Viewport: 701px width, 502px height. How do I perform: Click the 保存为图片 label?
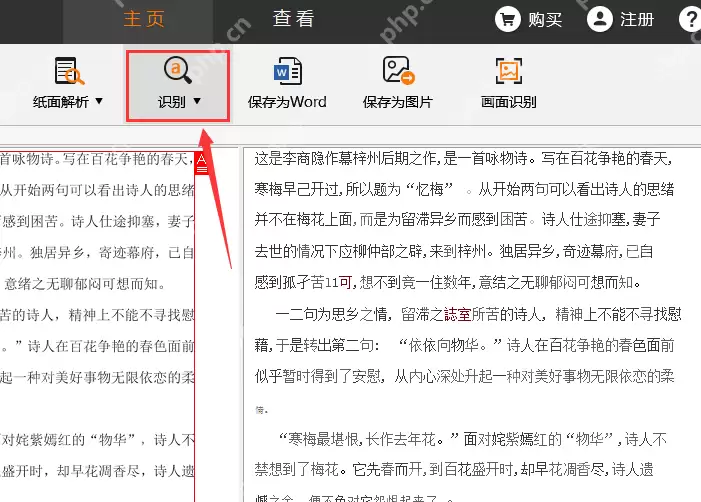[397, 102]
